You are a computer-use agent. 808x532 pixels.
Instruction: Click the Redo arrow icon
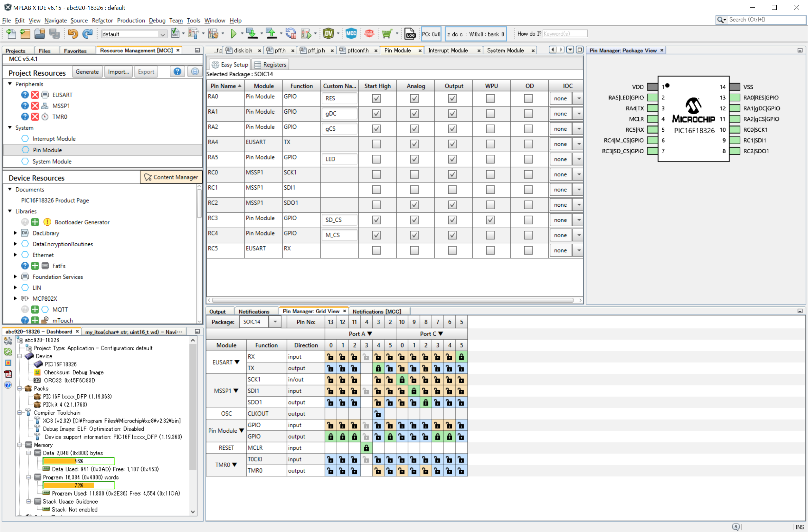[88, 34]
